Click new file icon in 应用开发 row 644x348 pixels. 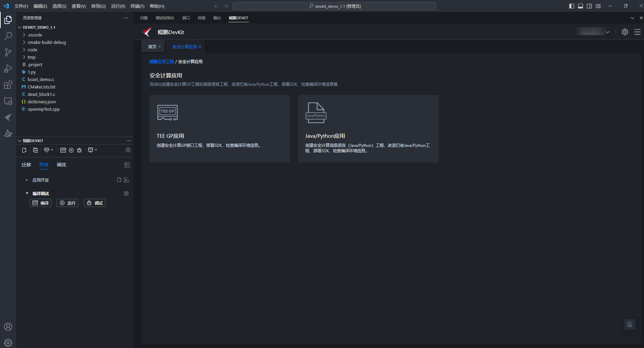point(119,180)
